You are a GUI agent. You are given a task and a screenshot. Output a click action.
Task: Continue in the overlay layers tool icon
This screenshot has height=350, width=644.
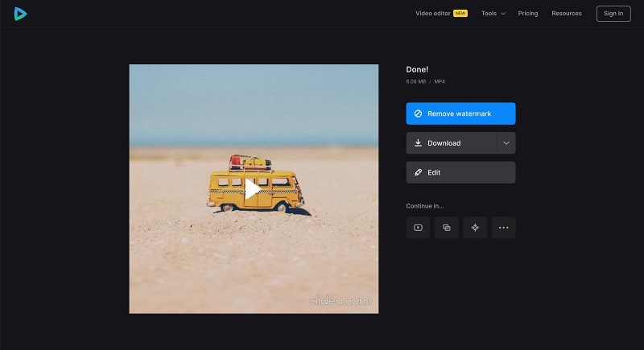click(x=447, y=228)
